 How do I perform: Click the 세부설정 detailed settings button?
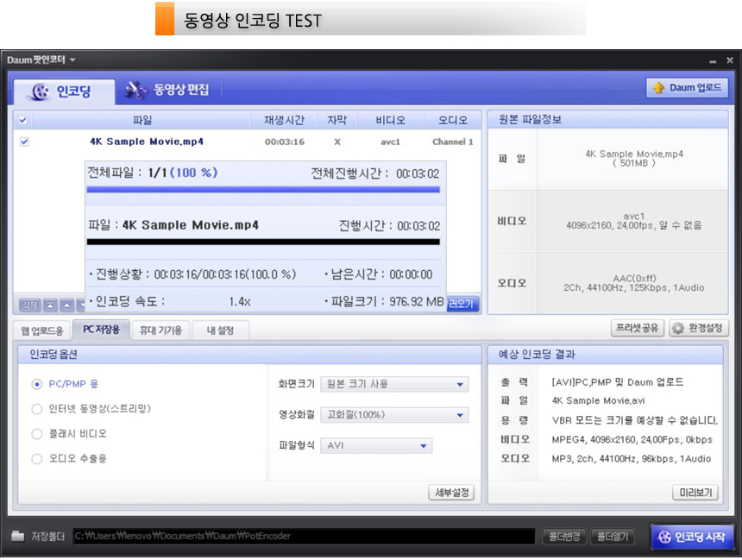pyautogui.click(x=451, y=493)
